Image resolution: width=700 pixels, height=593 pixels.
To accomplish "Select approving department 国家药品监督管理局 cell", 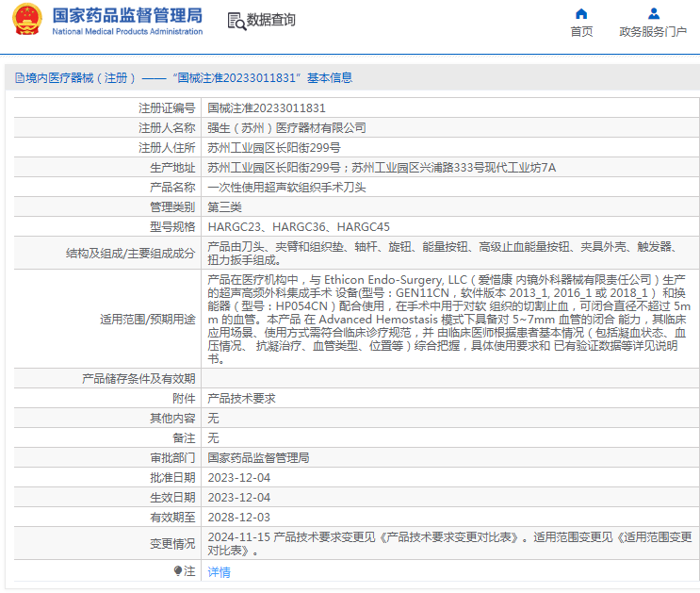I will (450, 458).
